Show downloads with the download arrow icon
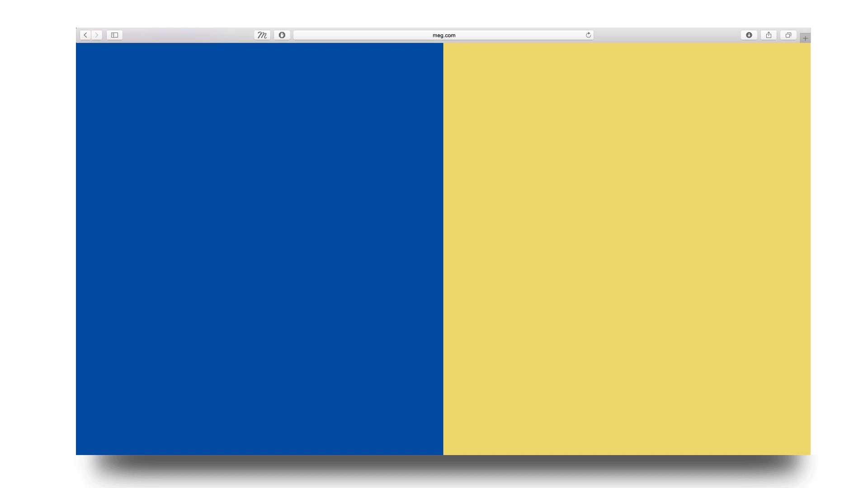This screenshot has height=488, width=868. [x=749, y=35]
